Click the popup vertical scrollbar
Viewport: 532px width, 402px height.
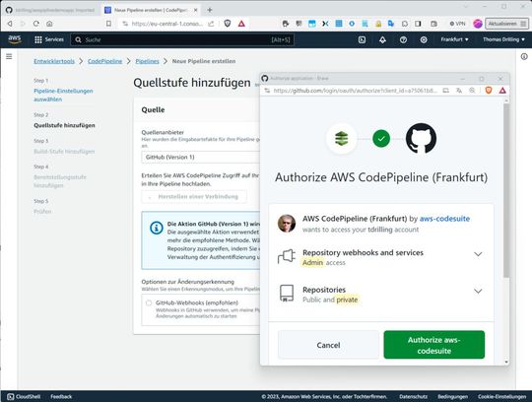coord(506,190)
